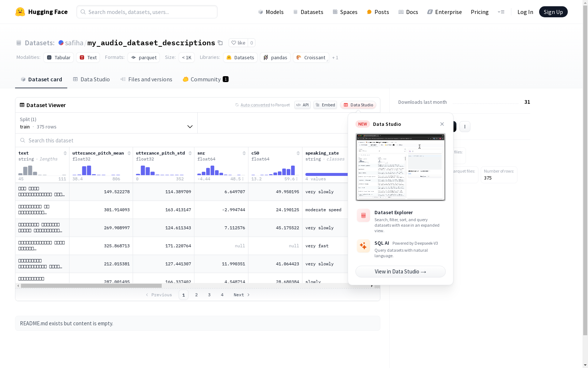Focus the search models, datasets, users field

click(147, 12)
